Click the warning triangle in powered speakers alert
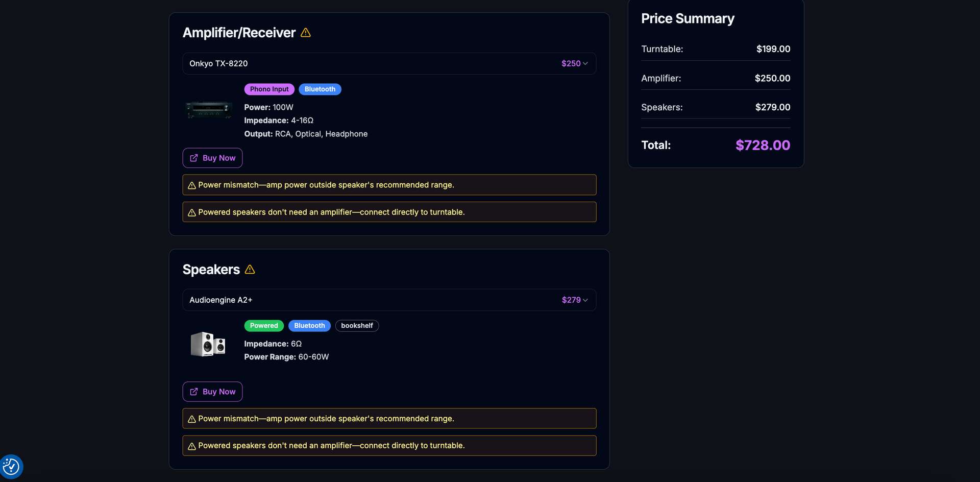Image resolution: width=980 pixels, height=482 pixels. [x=191, y=212]
